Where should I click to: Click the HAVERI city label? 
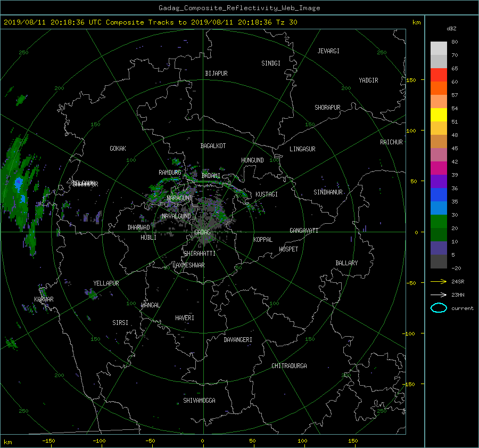185,318
